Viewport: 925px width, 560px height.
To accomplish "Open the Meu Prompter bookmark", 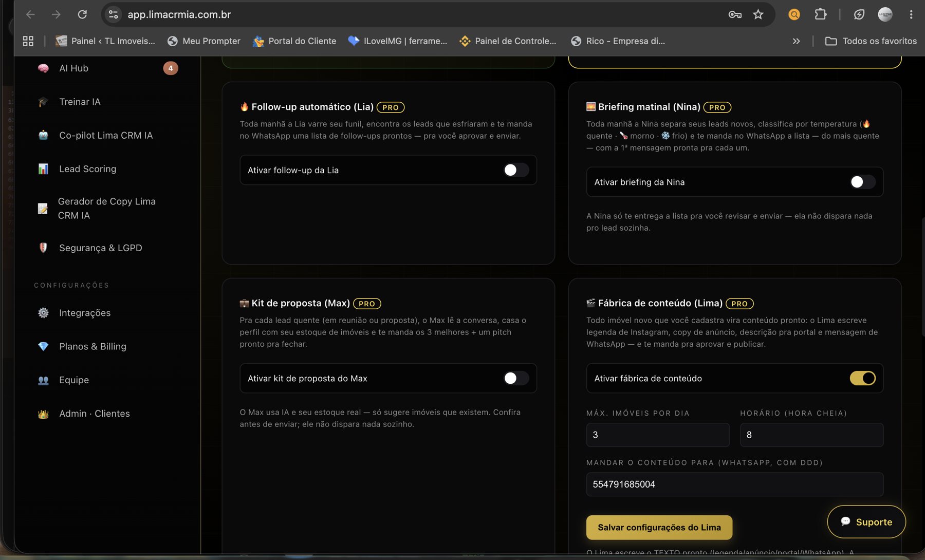I will coord(204,41).
